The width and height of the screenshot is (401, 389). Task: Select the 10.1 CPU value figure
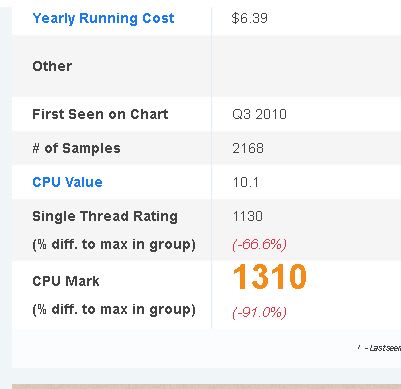(x=246, y=182)
